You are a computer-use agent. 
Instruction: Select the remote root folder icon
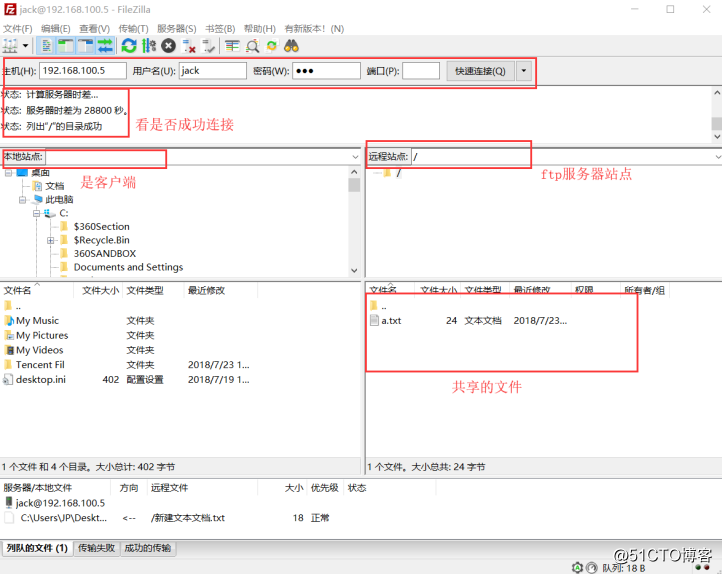[387, 173]
